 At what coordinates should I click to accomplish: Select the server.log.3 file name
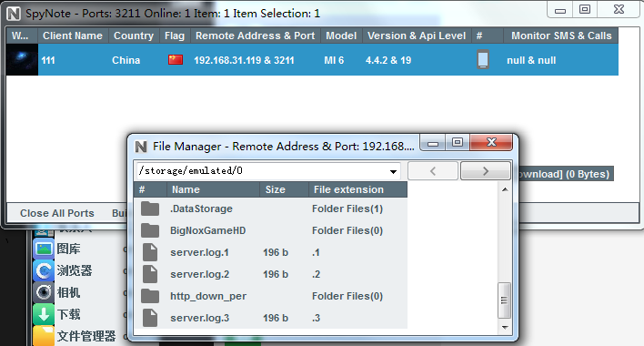point(199,318)
